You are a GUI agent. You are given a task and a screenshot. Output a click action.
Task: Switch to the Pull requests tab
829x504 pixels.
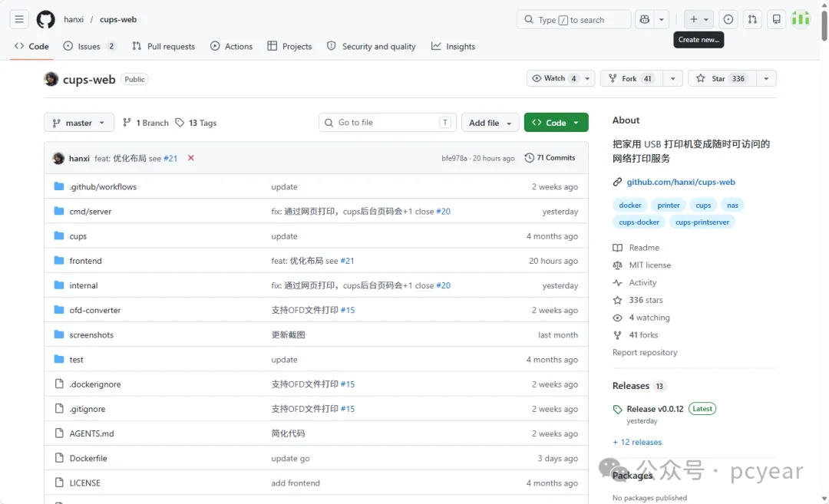[x=163, y=47]
